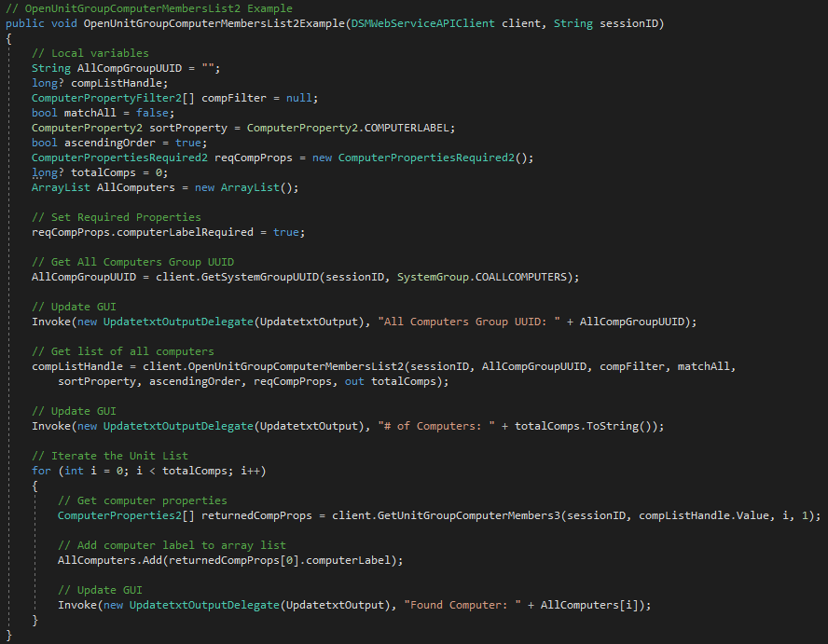Image resolution: width=828 pixels, height=644 pixels.
Task: Click reqCompProps.computerLabelRequired assignment
Action: (x=169, y=232)
